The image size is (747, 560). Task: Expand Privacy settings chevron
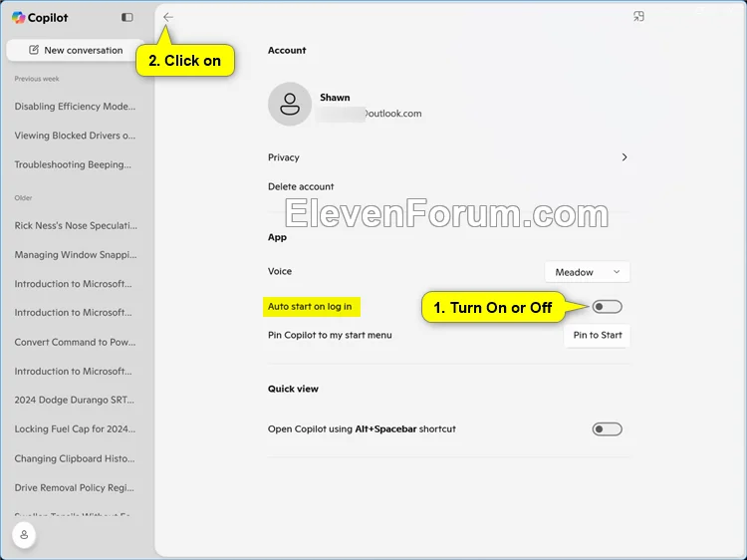point(624,157)
